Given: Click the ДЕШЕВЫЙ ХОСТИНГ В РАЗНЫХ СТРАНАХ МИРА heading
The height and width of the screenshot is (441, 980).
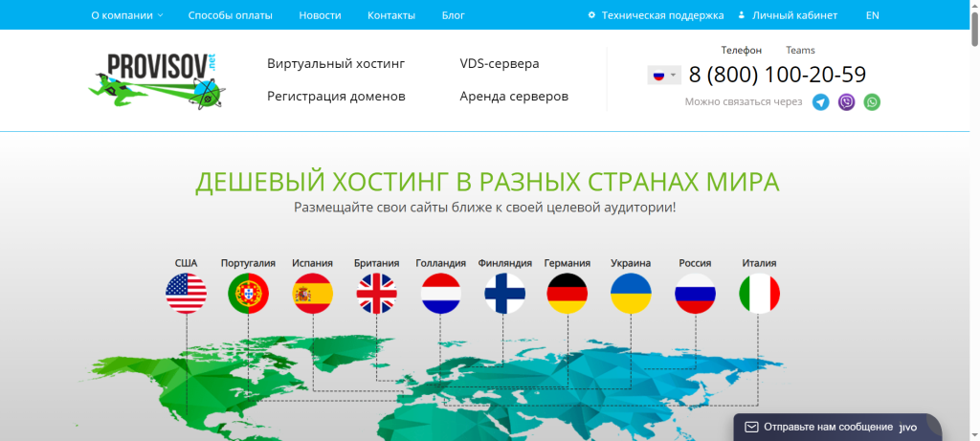Looking at the screenshot, I should [x=487, y=181].
